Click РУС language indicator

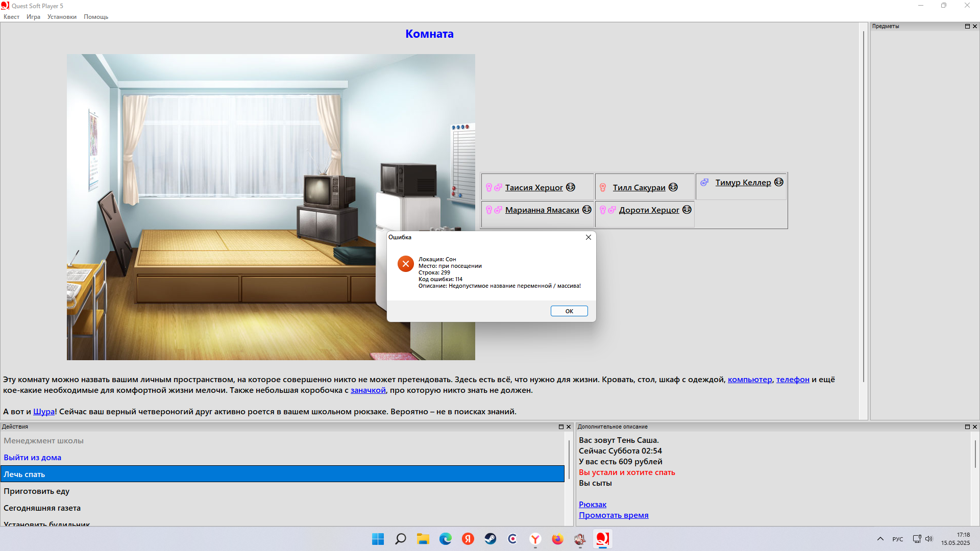click(x=898, y=539)
